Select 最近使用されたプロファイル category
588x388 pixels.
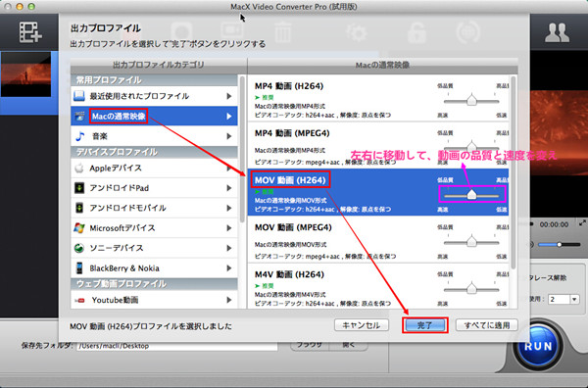154,96
